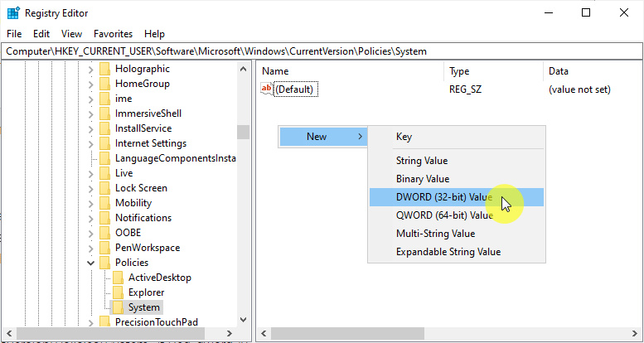Choose DWORD (32-bit) Value from submenu

pyautogui.click(x=443, y=197)
